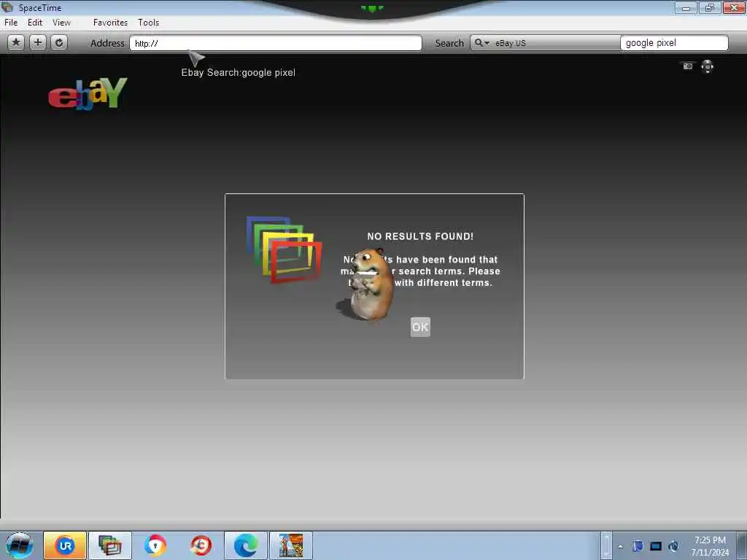This screenshot has width=747, height=560.
Task: Click the taskbar clock showing 7:25 PM
Action: (x=710, y=546)
